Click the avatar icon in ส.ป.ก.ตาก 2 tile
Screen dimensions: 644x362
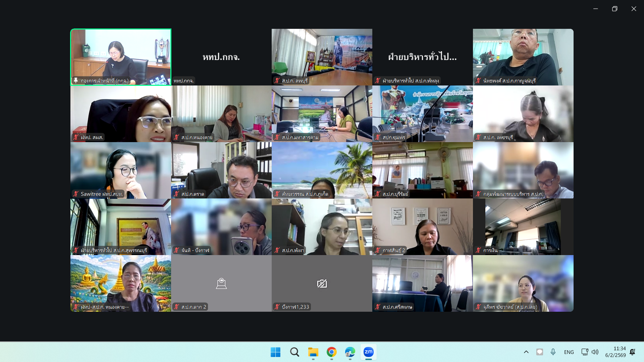pyautogui.click(x=221, y=284)
